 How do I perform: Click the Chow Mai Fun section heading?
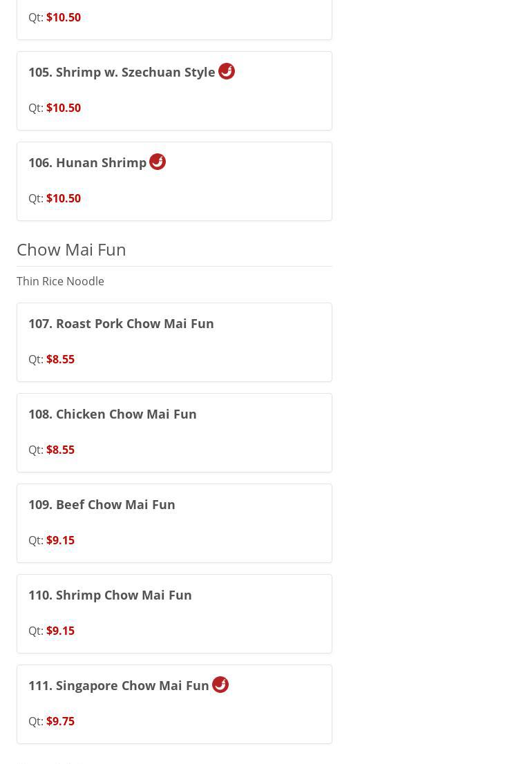[x=71, y=249]
